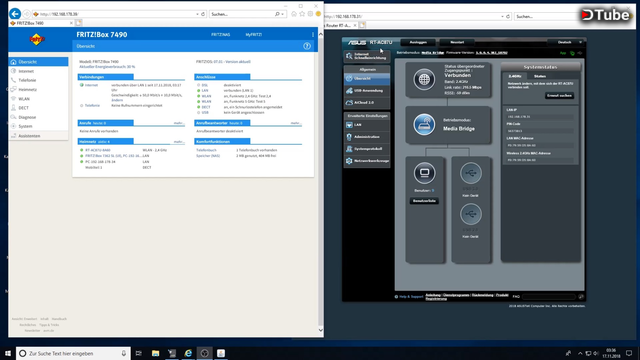Go back in the FRITZ!Box browser window
The image size is (640, 360).
click(x=15, y=14)
